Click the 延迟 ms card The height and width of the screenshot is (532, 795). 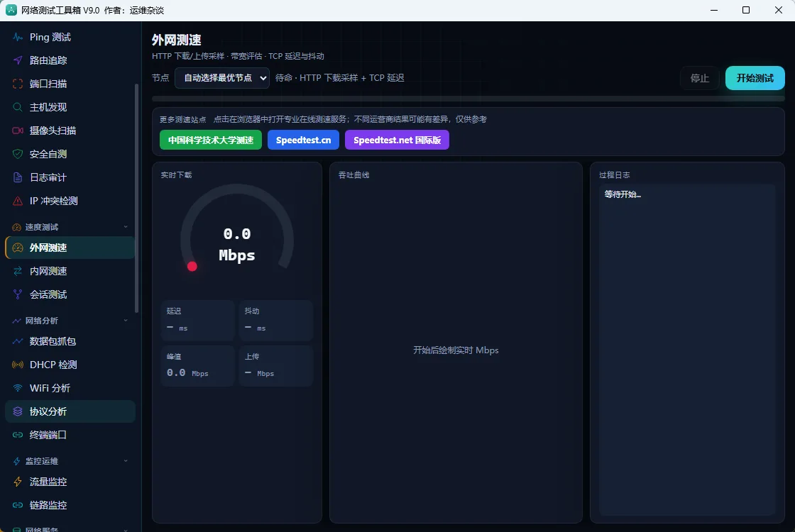pos(198,320)
